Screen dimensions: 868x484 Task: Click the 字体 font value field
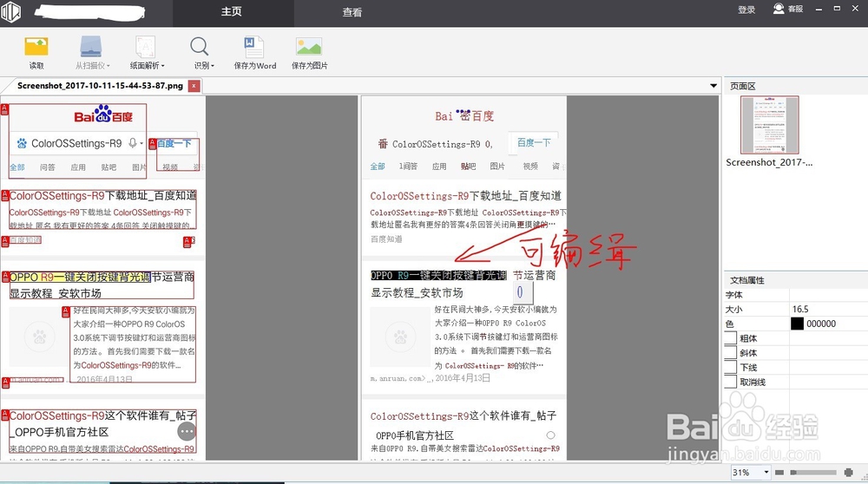[x=829, y=295]
